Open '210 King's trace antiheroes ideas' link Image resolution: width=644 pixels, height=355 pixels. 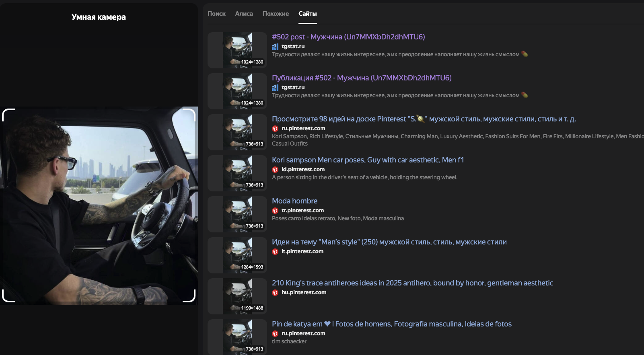click(412, 283)
